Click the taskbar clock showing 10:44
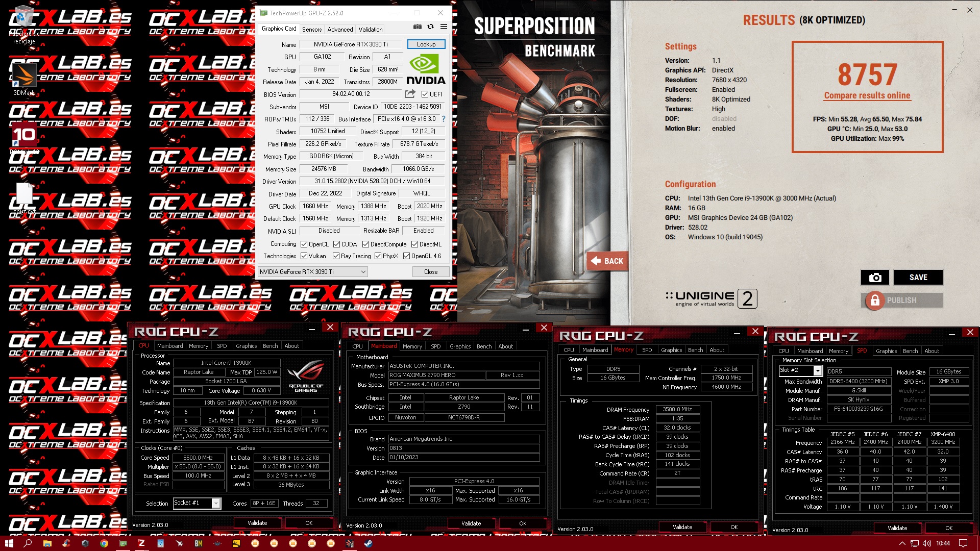Viewport: 980px width, 551px height. point(943,543)
